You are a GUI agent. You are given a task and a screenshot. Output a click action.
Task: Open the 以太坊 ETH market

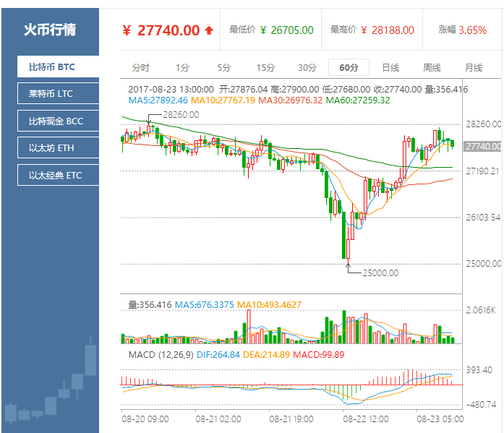(x=58, y=147)
